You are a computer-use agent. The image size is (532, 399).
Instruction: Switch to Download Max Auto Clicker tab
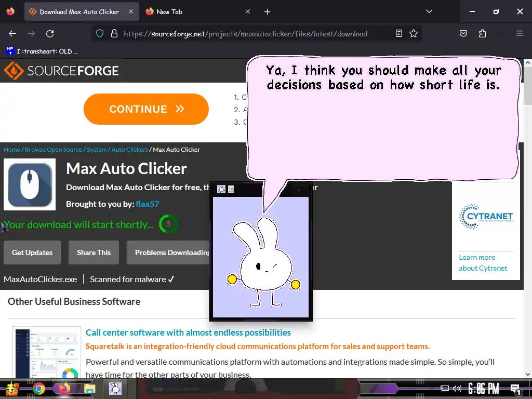click(x=82, y=12)
